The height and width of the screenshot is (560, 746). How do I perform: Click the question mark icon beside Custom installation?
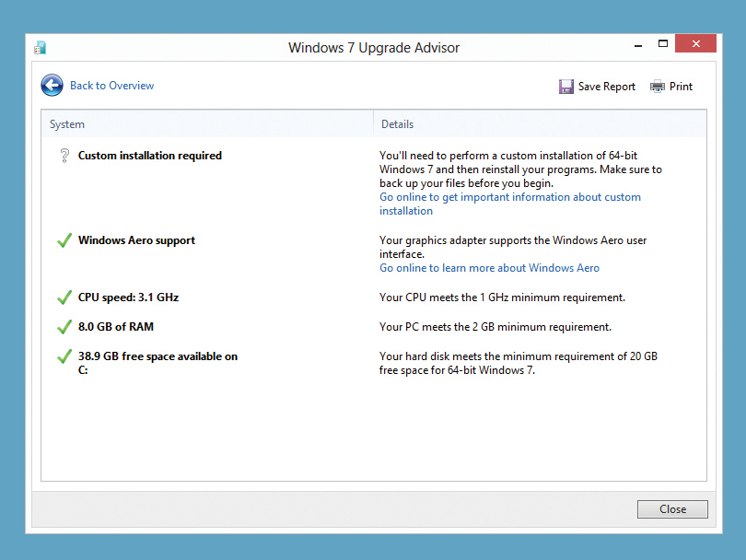pyautogui.click(x=64, y=156)
